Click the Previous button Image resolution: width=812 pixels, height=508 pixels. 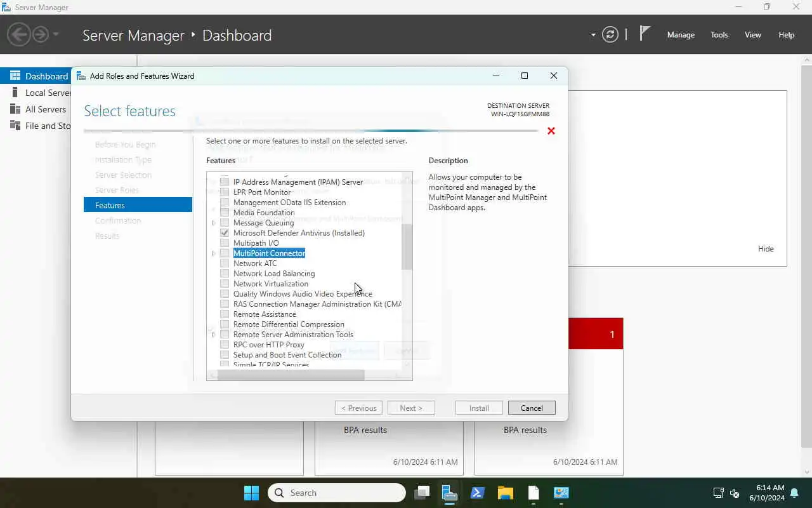click(x=358, y=408)
